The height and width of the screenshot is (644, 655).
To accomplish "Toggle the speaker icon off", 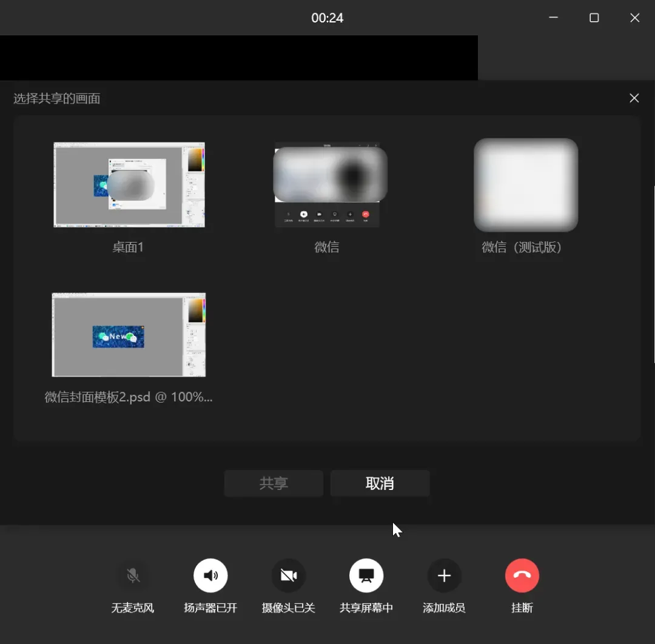I will pyautogui.click(x=210, y=575).
